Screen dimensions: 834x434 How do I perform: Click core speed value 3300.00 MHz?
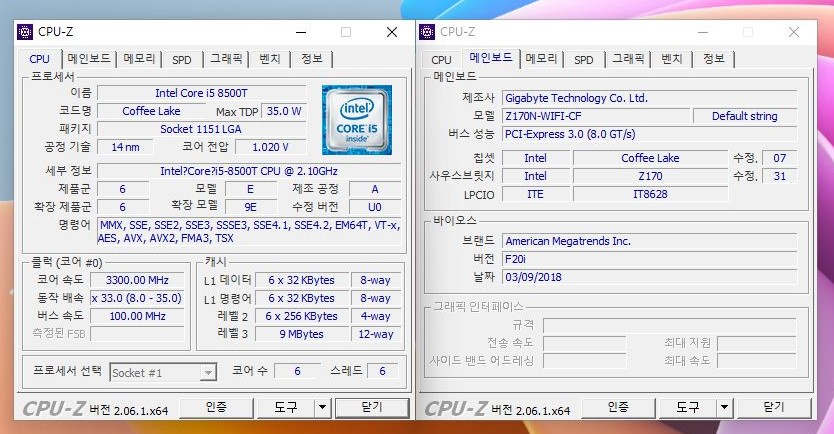(x=137, y=280)
